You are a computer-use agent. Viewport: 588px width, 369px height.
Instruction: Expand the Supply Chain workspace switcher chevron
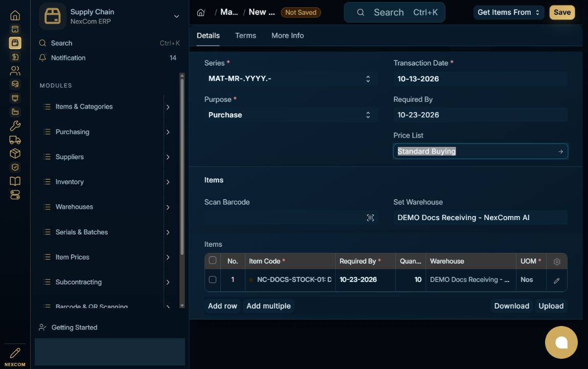[x=176, y=16]
